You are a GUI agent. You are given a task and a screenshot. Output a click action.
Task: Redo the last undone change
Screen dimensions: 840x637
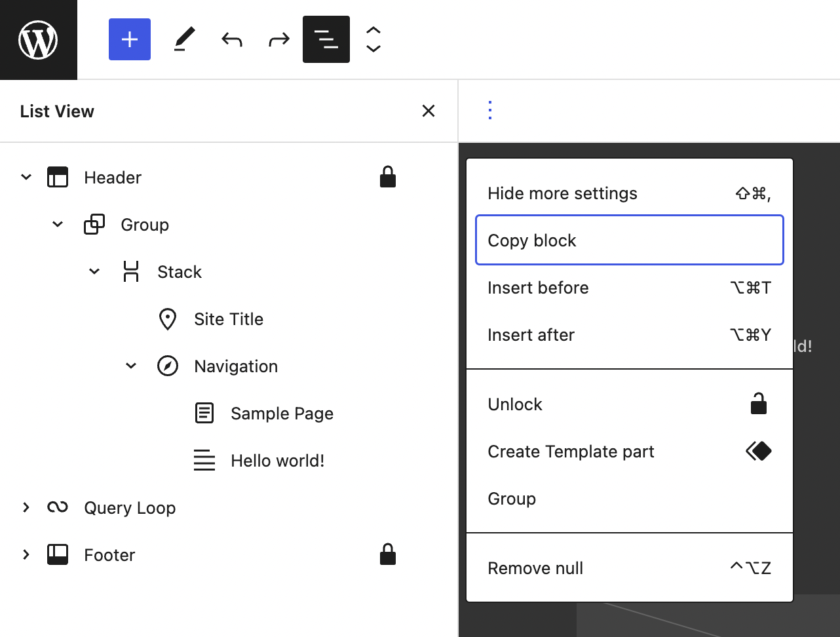pyautogui.click(x=279, y=39)
